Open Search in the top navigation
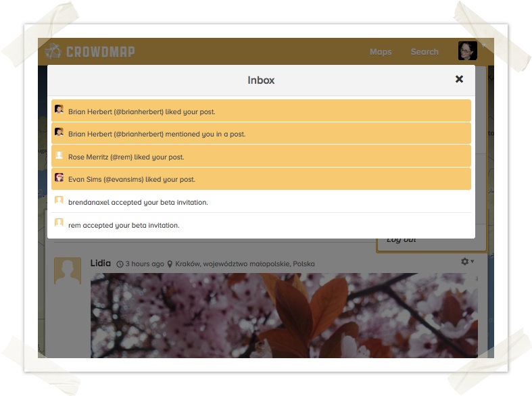This screenshot has width=532, height=396. coord(425,52)
